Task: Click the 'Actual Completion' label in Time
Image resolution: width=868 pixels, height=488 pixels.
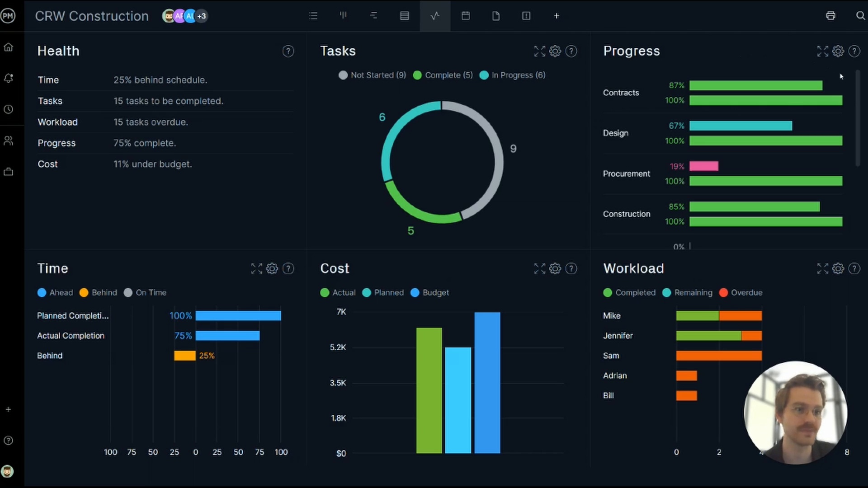Action: 71,336
